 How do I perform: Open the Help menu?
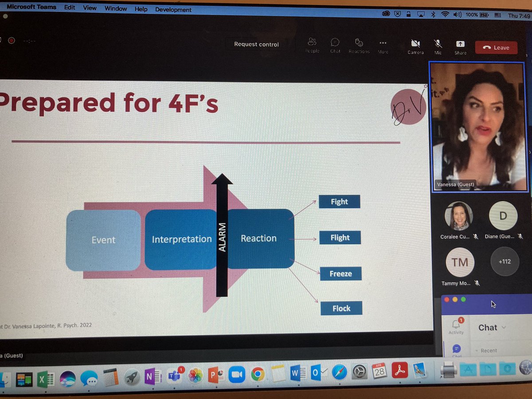click(141, 9)
